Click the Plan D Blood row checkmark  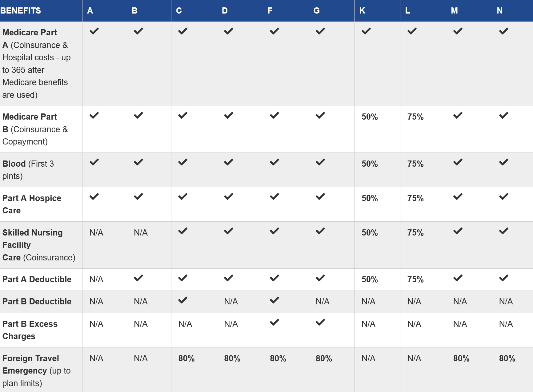tap(228, 162)
